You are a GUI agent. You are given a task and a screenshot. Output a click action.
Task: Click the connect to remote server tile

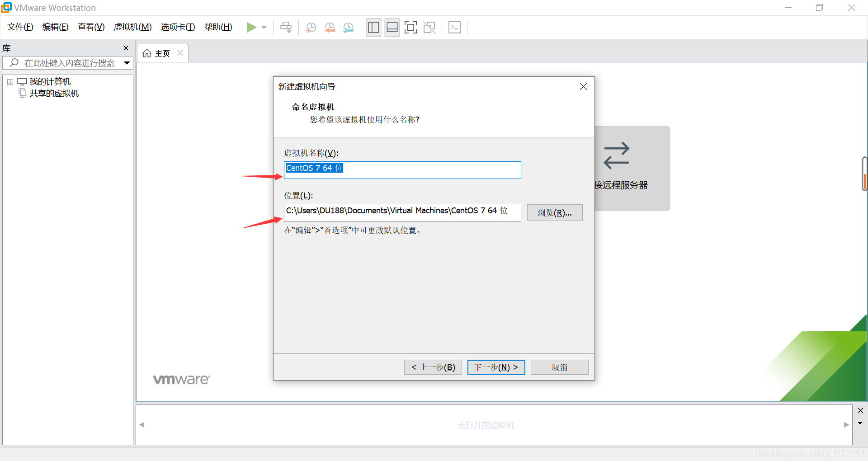632,168
